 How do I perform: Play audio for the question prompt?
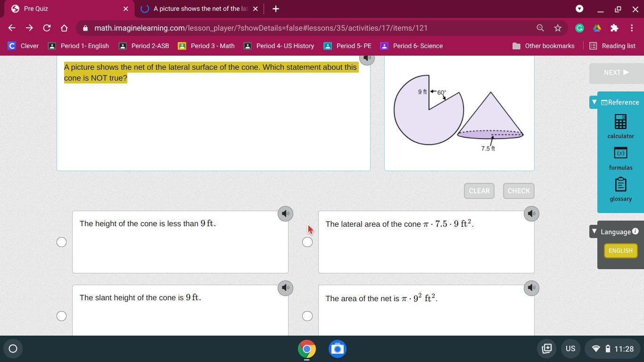coord(367,58)
